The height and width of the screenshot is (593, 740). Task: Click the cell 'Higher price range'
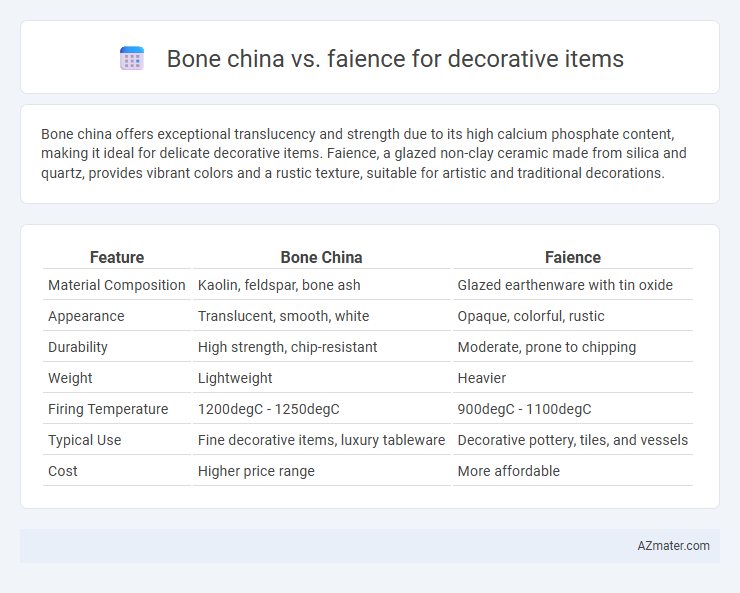click(x=256, y=471)
